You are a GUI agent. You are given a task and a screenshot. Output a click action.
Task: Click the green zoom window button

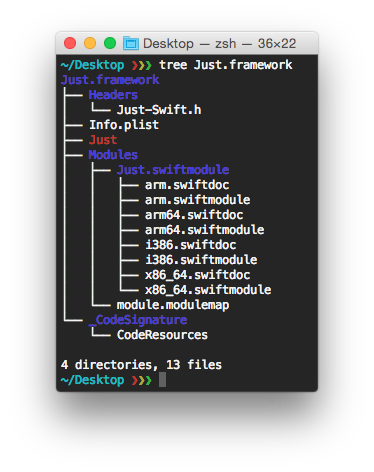(110, 43)
